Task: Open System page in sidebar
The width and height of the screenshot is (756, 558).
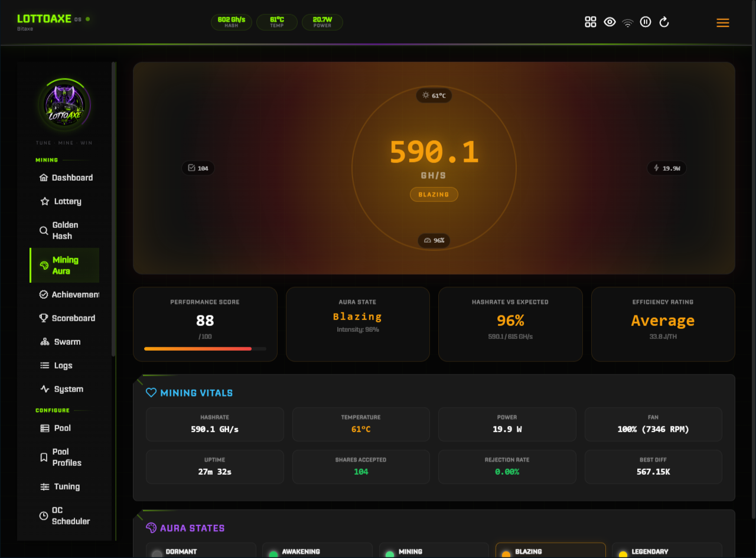Action: (64, 389)
